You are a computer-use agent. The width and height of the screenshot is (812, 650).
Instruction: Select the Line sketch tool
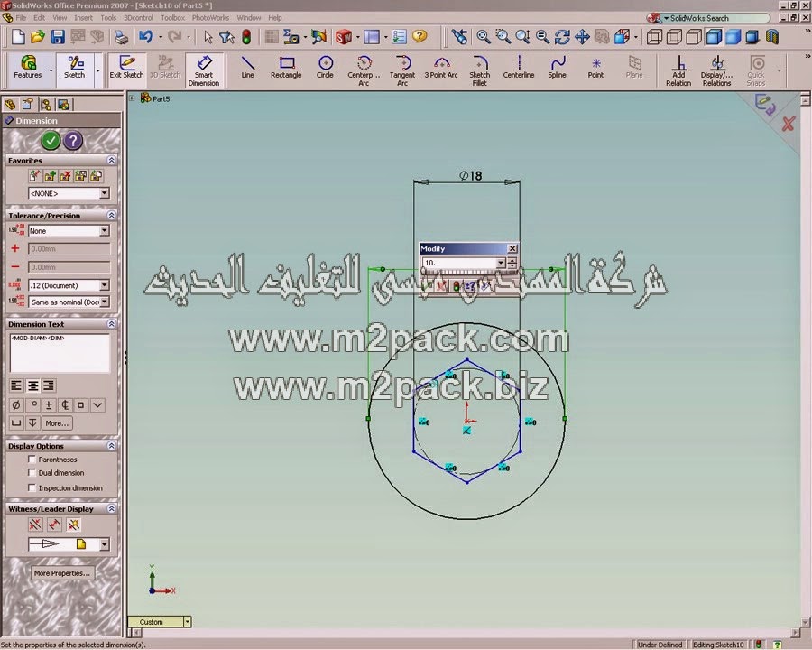(247, 69)
